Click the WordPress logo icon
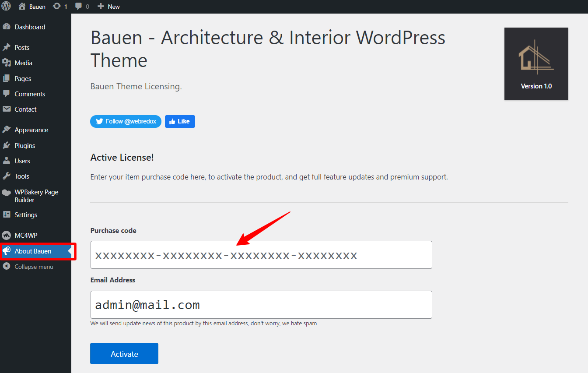 click(7, 7)
